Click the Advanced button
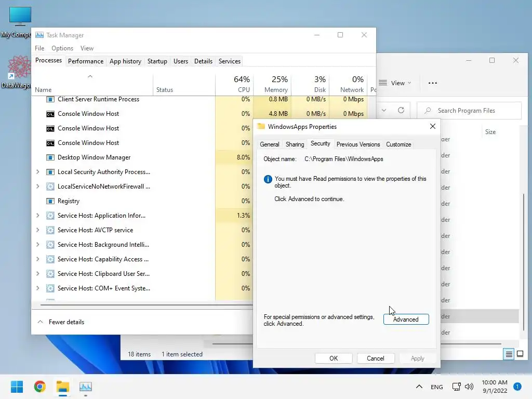Screen dimensions: 532x399 [406, 320]
